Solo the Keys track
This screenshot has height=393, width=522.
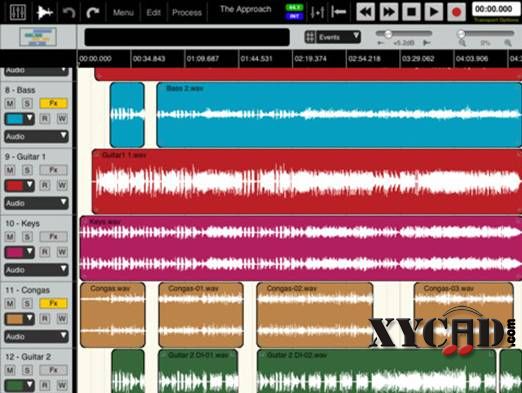[x=27, y=237]
